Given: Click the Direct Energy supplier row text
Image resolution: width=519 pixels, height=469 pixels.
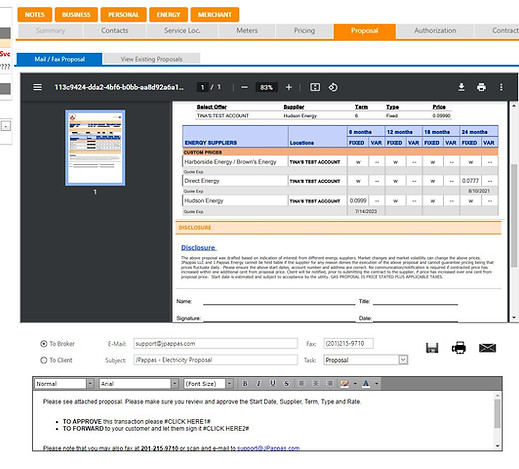Looking at the screenshot, I should click(x=202, y=181).
